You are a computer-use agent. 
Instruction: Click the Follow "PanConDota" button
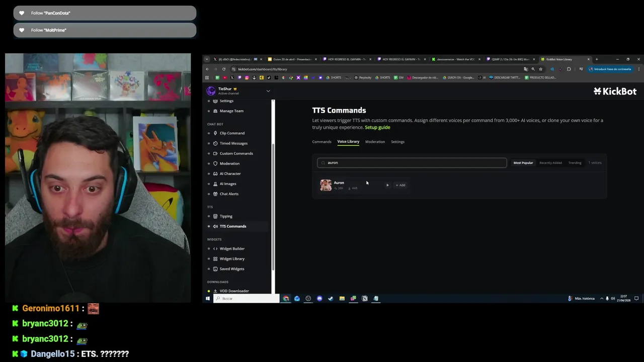coord(105,13)
